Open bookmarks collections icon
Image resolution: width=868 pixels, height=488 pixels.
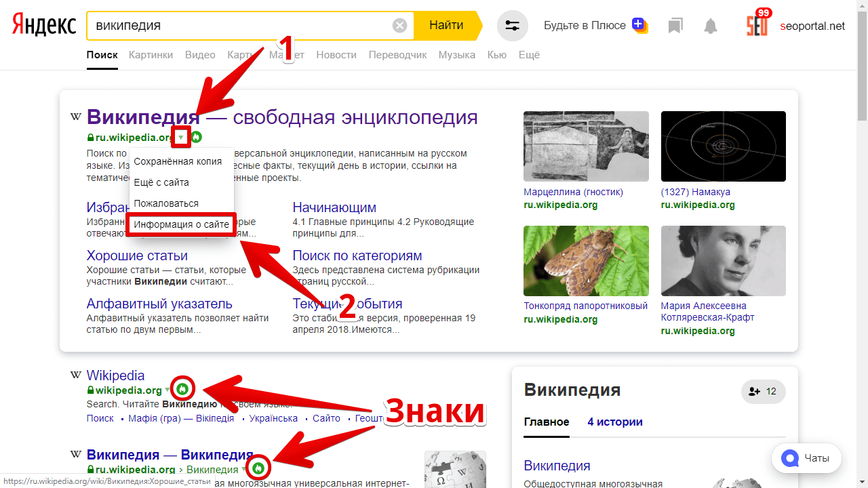click(674, 26)
